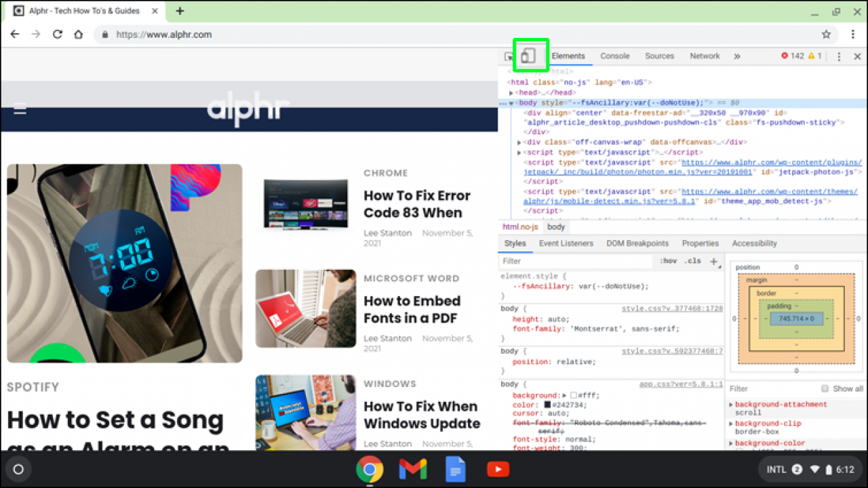The image size is (868, 488).
Task: Check the Show all checkbox in Computed pane
Action: click(x=823, y=388)
